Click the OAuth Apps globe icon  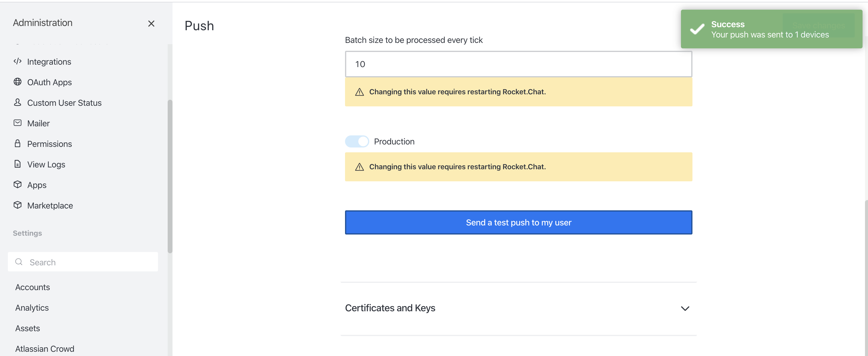[18, 82]
